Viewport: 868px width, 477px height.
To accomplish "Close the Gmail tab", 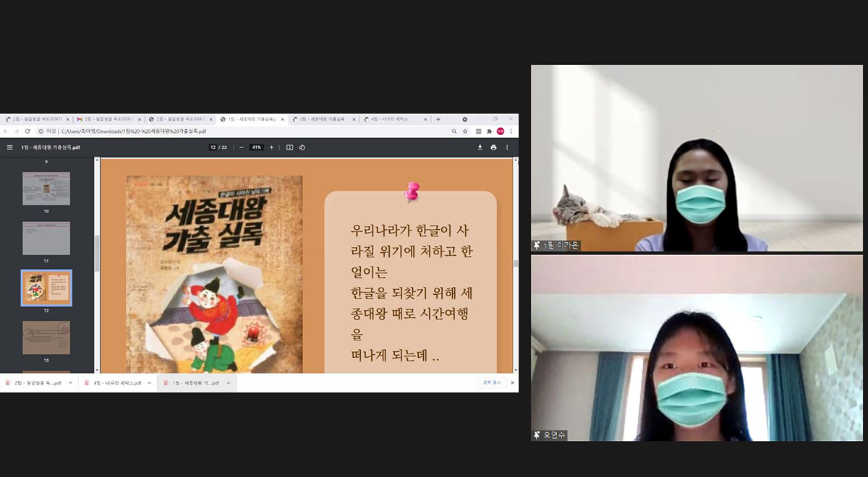I will pos(140,119).
